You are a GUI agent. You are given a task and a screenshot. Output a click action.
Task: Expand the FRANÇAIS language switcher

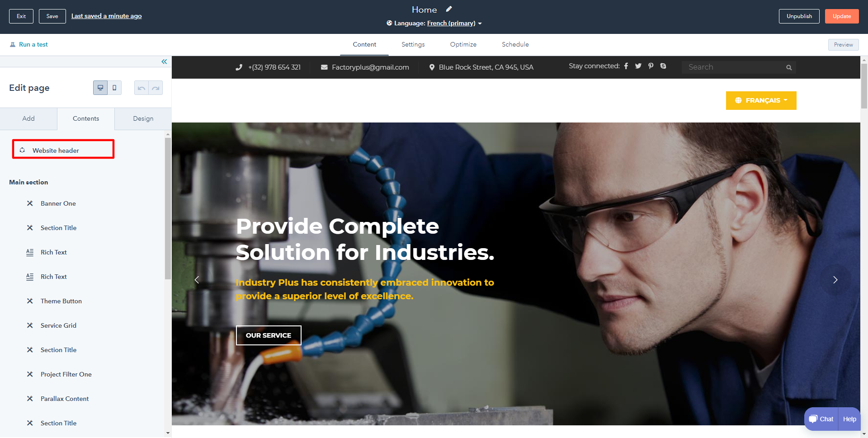tap(761, 100)
